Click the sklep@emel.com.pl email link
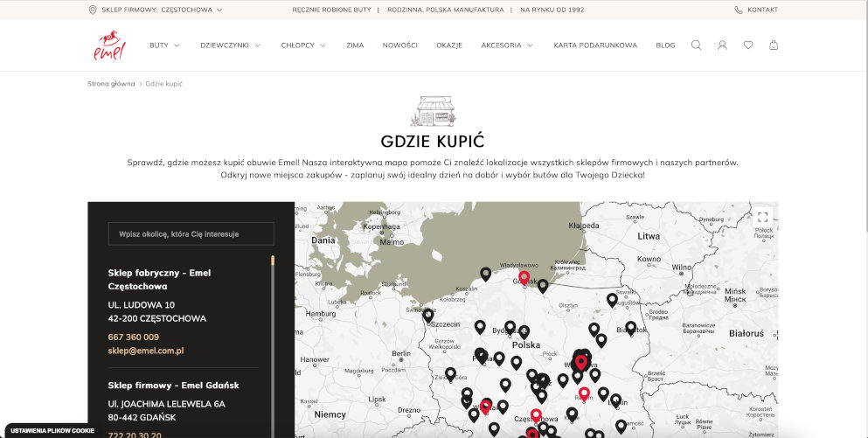868x438 pixels. [x=146, y=351]
